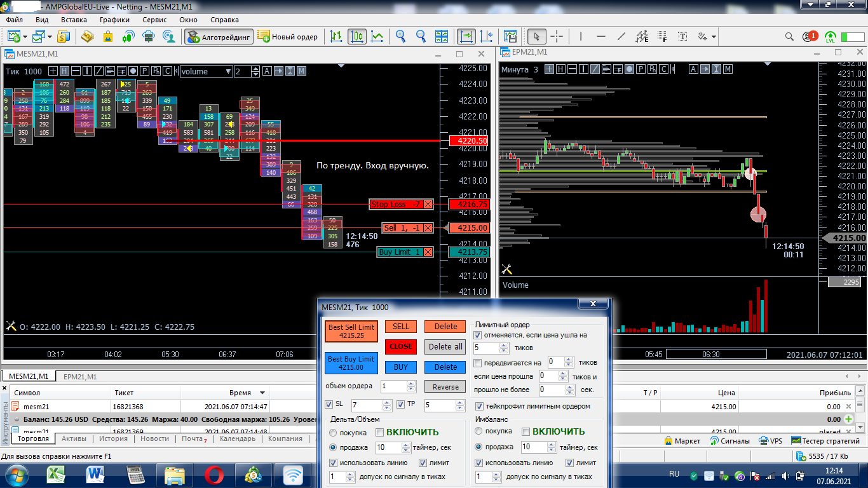
Task: Toggle chart auto-scroll to latest bar
Action: click(x=466, y=37)
